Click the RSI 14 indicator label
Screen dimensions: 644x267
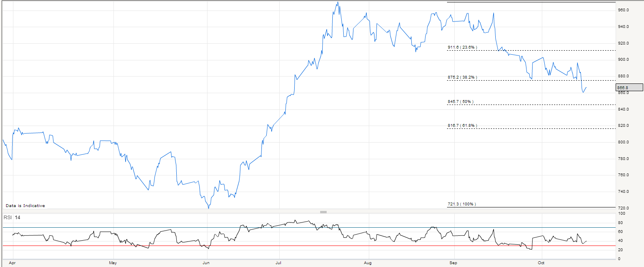[x=12, y=218]
